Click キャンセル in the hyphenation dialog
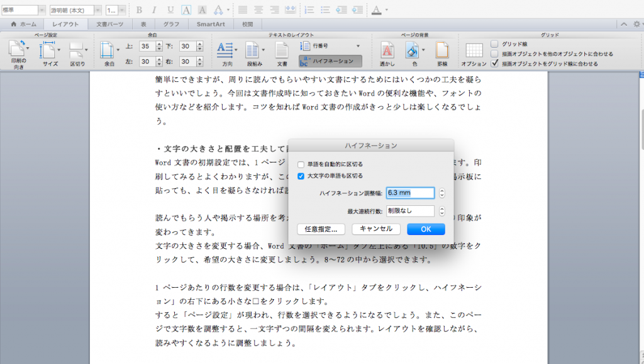Image resolution: width=644 pixels, height=364 pixels. point(376,229)
